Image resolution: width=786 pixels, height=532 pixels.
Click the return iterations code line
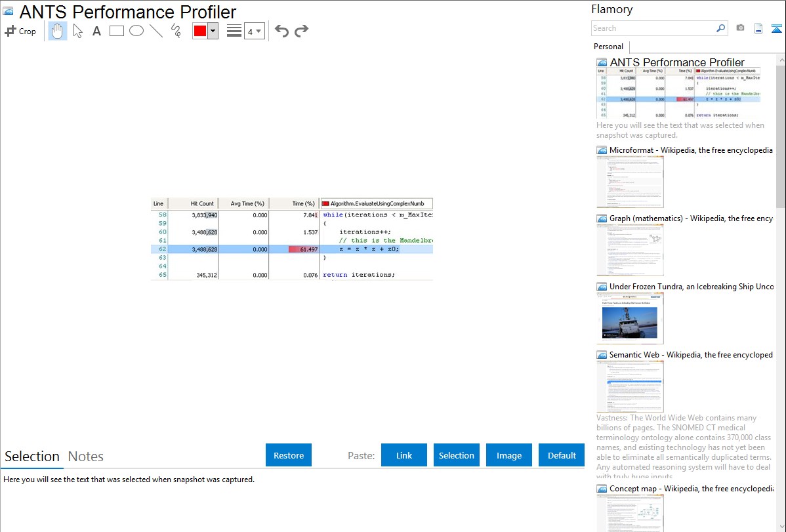(x=359, y=275)
